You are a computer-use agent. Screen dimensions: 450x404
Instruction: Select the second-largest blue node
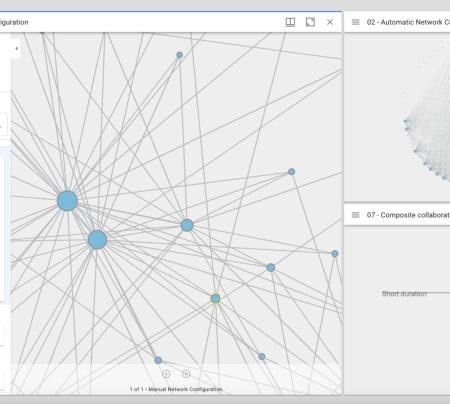pos(97,240)
